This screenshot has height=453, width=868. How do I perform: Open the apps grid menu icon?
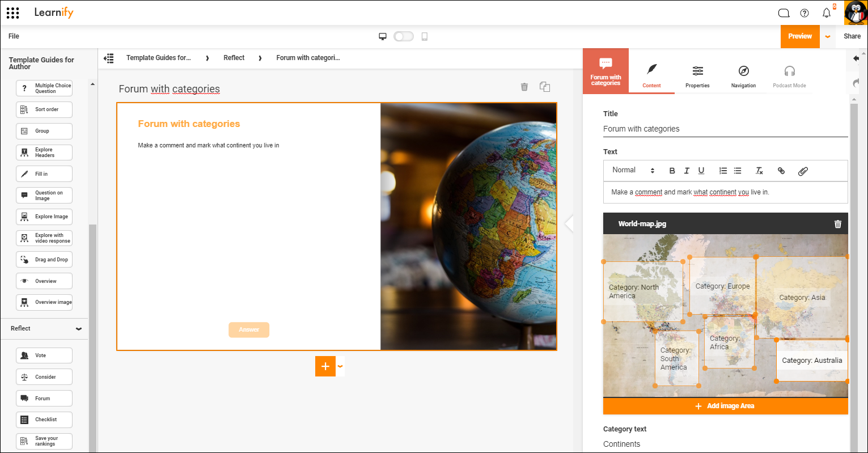(x=12, y=12)
